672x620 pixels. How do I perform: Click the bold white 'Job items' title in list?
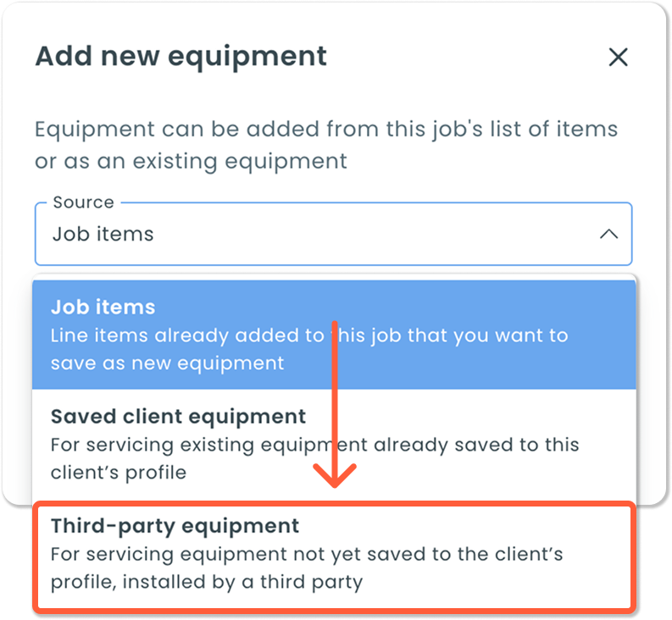pyautogui.click(x=103, y=307)
